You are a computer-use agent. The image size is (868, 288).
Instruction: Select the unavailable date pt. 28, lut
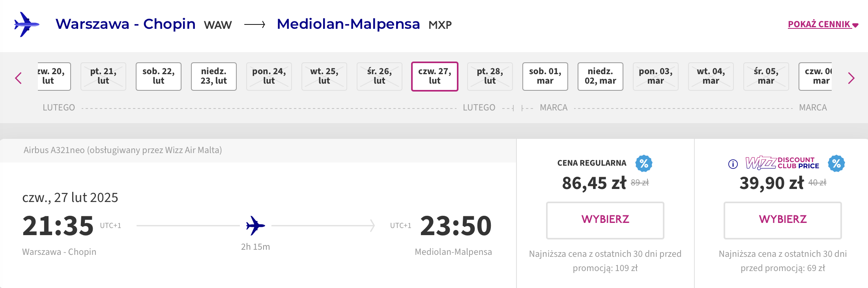490,77
